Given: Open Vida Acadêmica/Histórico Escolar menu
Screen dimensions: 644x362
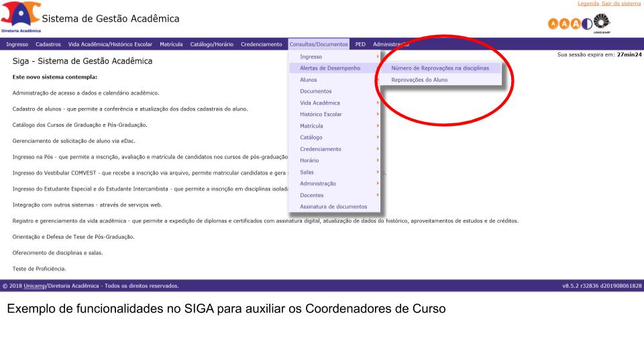Looking at the screenshot, I should point(111,44).
